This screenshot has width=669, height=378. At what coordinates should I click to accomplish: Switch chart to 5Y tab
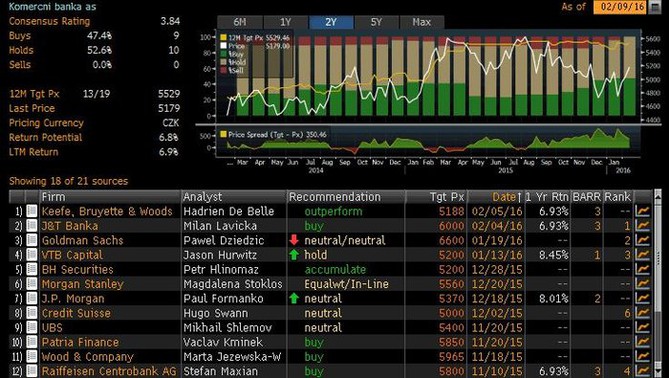tap(376, 22)
